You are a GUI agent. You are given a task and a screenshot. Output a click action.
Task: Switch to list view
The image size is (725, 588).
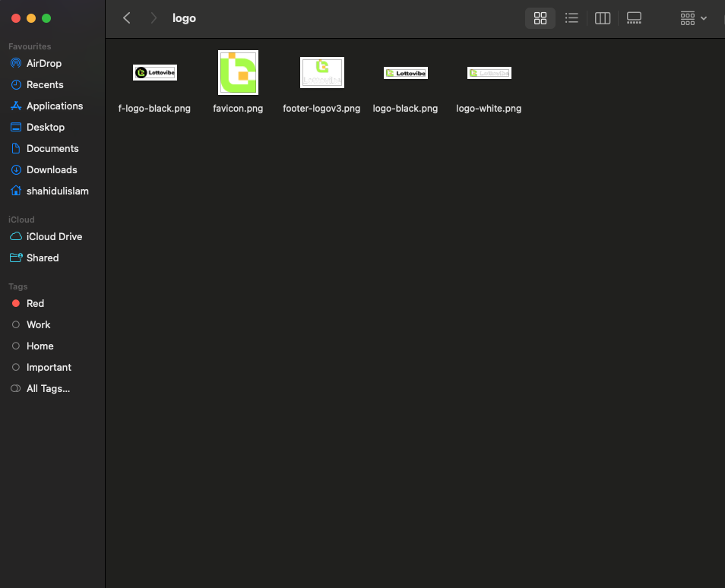tap(571, 18)
